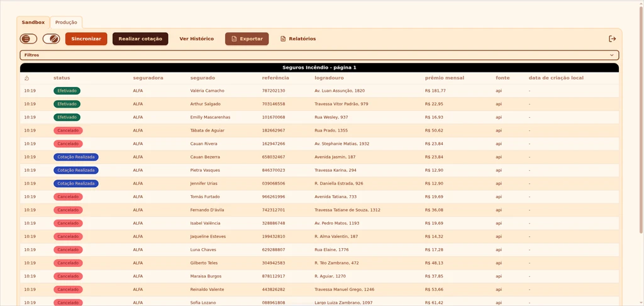
Task: Select the name Gilberto Teles
Action: [204, 263]
